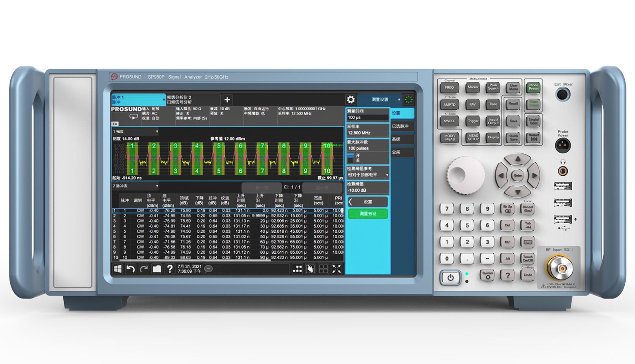Open the Windows start icon
Image resolution: width=635 pixels, height=364 pixels.
118,269
